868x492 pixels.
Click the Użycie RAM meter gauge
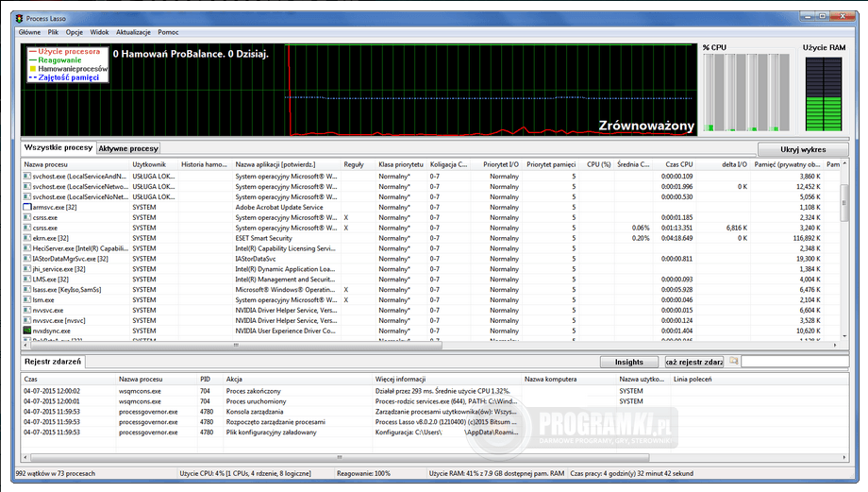pyautogui.click(x=824, y=94)
